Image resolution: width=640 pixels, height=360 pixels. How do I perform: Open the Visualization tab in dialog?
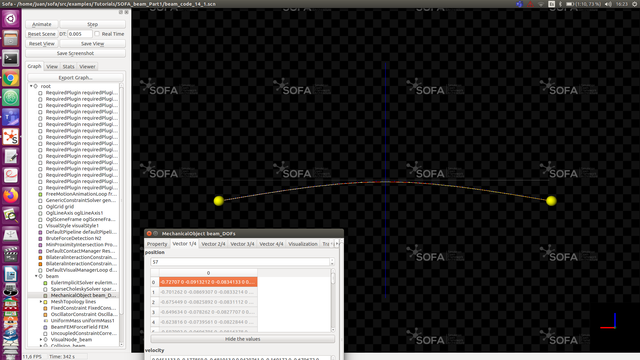click(303, 244)
